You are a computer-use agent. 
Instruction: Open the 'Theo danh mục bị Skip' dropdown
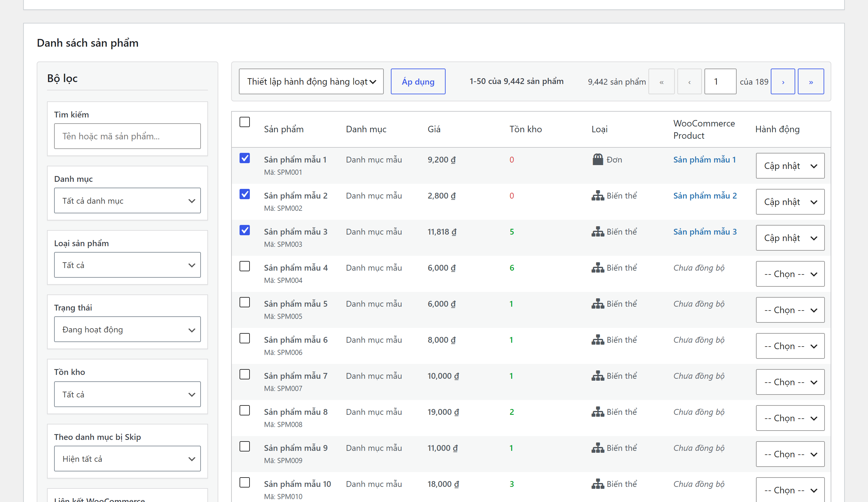127,459
